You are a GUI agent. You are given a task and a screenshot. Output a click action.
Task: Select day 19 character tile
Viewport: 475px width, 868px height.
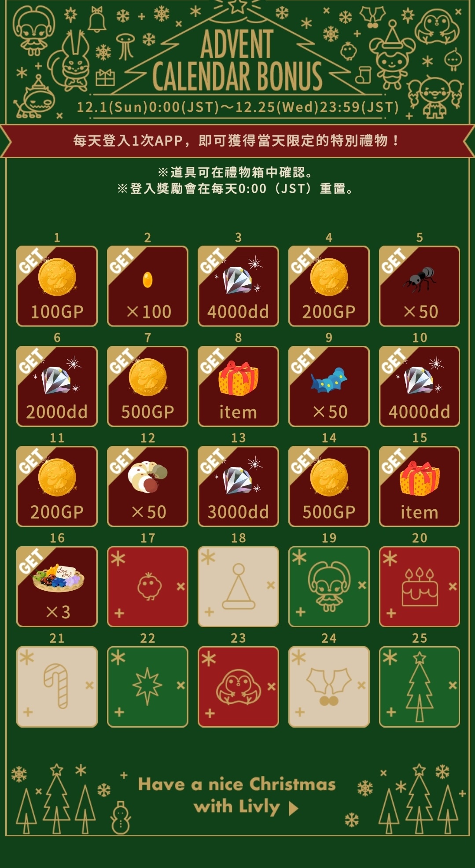coord(329,586)
